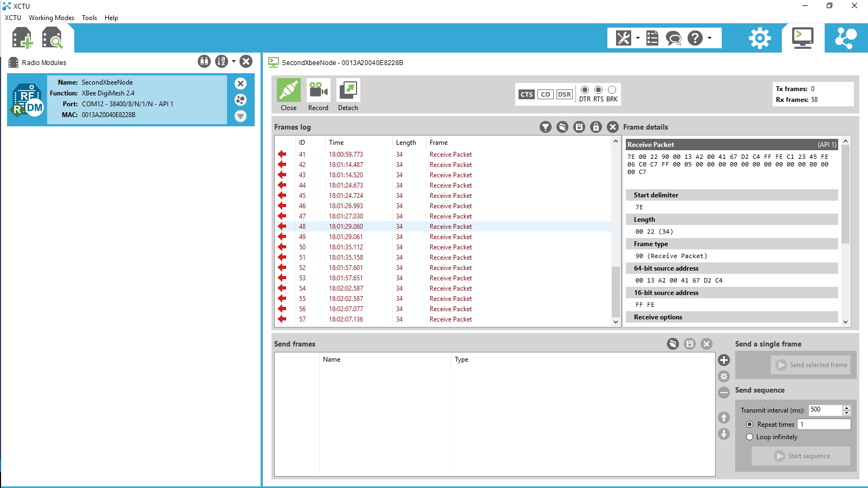The height and width of the screenshot is (488, 868).
Task: Switch to Network working mode icon
Action: click(x=846, y=38)
